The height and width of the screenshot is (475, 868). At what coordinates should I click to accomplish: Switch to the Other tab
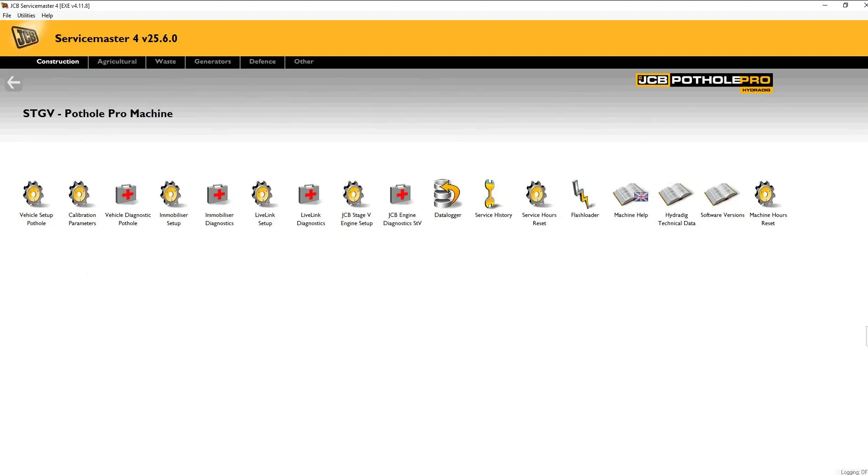coord(304,62)
